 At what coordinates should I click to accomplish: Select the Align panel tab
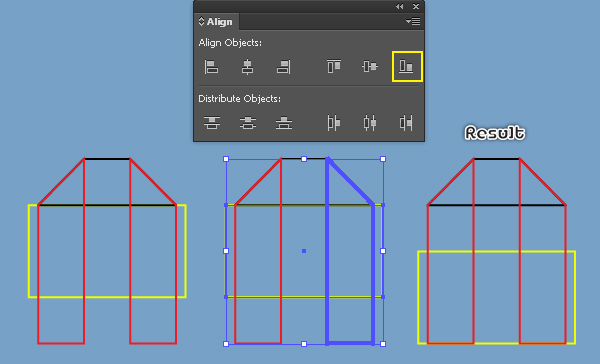[x=216, y=22]
